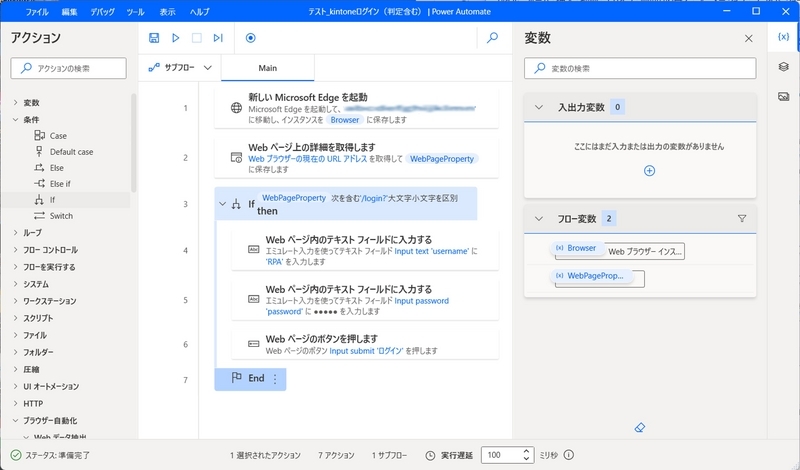Viewport: 800px width, 470px height.
Task: Click text field icon on step 4
Action: click(254, 250)
